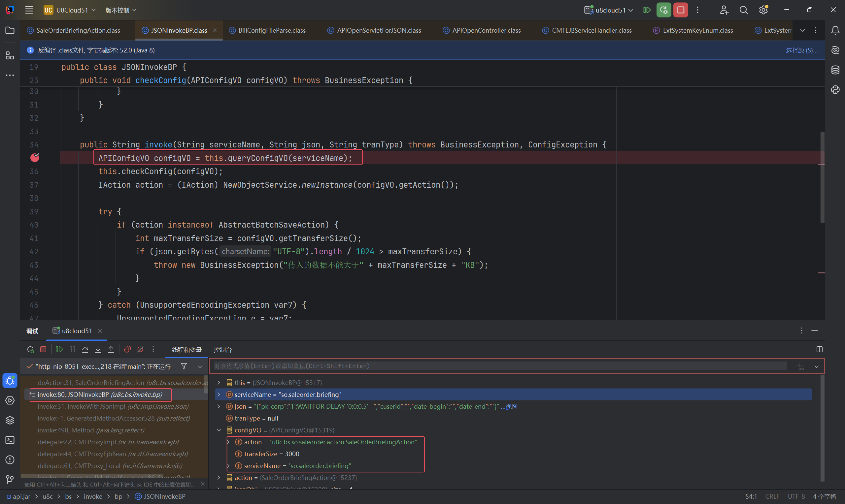
Task: Open the AI Assistant spiral icon
Action: pyautogui.click(x=835, y=50)
